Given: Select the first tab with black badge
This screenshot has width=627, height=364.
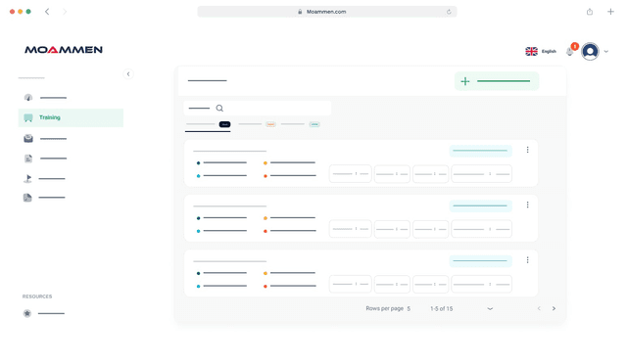Looking at the screenshot, I should [x=208, y=124].
